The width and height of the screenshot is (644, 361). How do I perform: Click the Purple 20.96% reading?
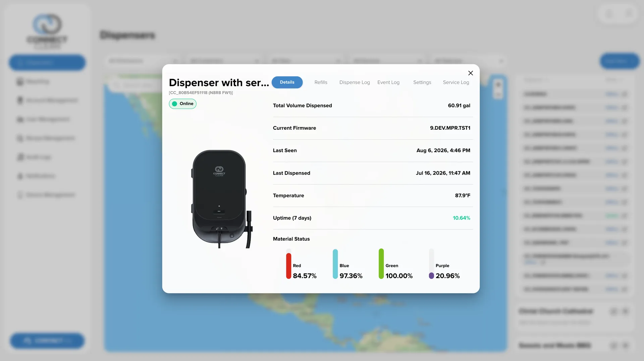pyautogui.click(x=448, y=276)
